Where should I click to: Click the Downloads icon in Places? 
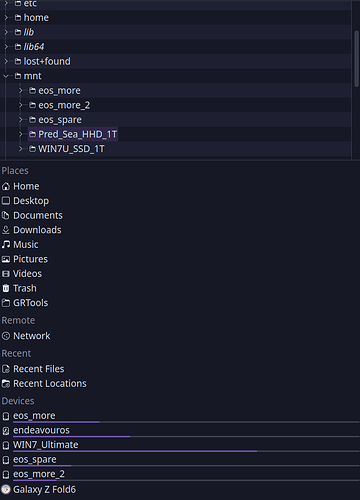pos(6,230)
